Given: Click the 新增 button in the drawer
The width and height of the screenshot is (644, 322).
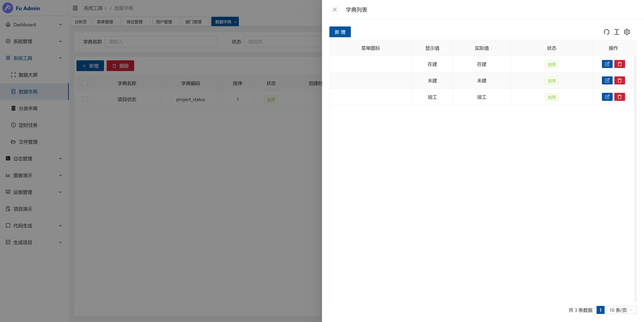Looking at the screenshot, I should point(340,32).
